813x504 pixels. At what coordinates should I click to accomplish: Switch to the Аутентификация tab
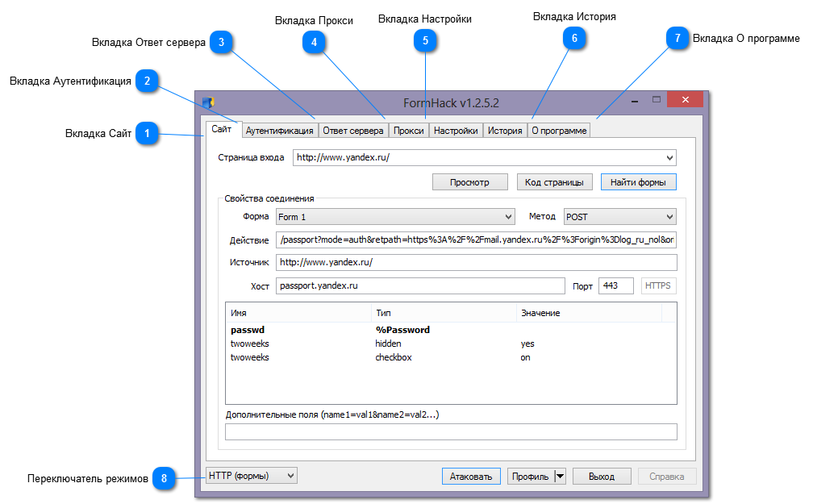click(x=279, y=131)
